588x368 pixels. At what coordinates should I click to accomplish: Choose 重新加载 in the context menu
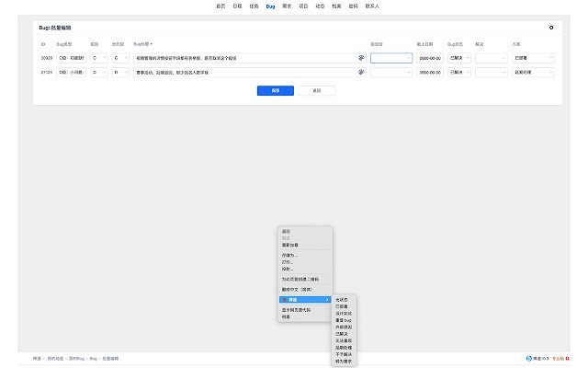point(305,245)
